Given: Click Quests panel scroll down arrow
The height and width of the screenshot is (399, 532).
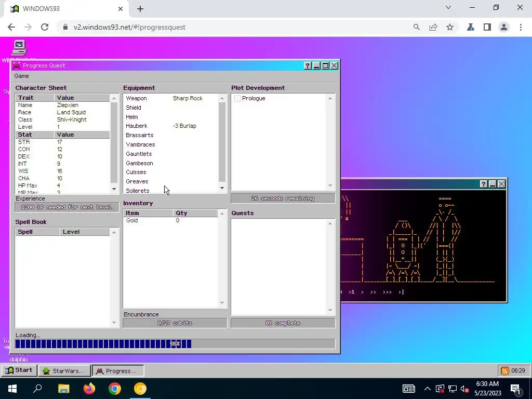Looking at the screenshot, I should pos(330,310).
